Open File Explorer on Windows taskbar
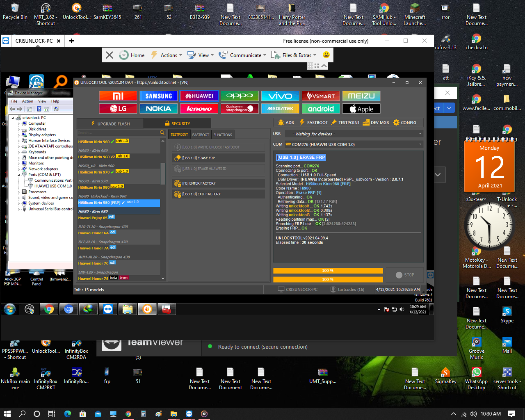 tap(173, 414)
